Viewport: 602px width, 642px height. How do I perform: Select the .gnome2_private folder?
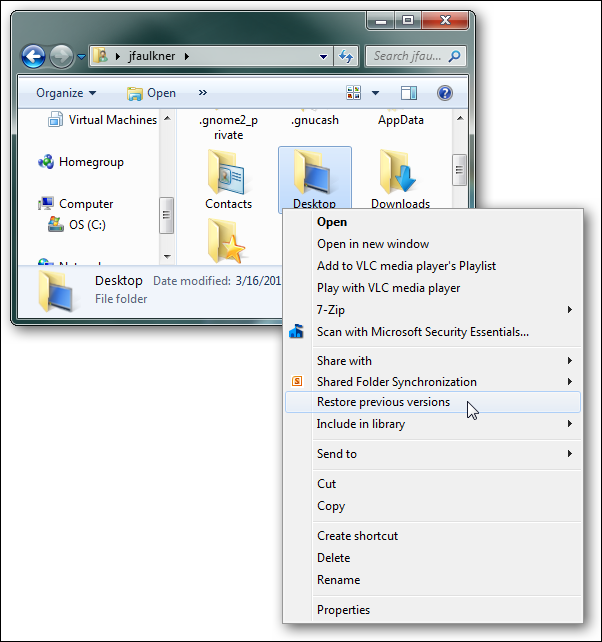click(x=228, y=127)
